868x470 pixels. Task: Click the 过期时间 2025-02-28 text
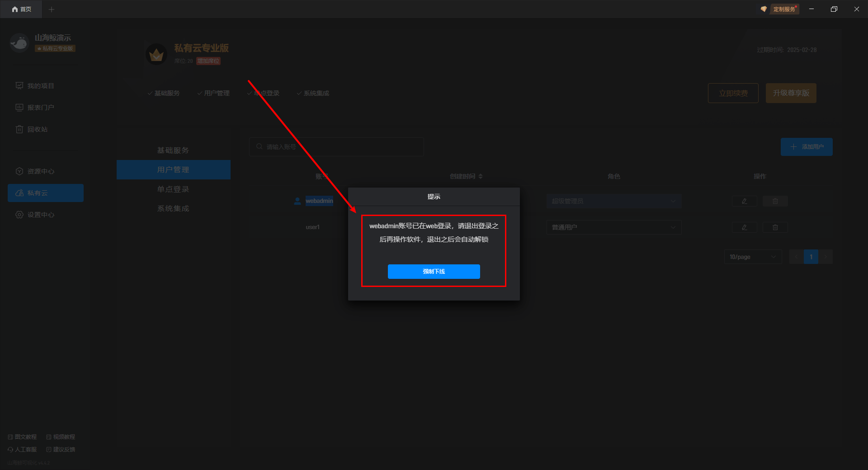pyautogui.click(x=787, y=50)
